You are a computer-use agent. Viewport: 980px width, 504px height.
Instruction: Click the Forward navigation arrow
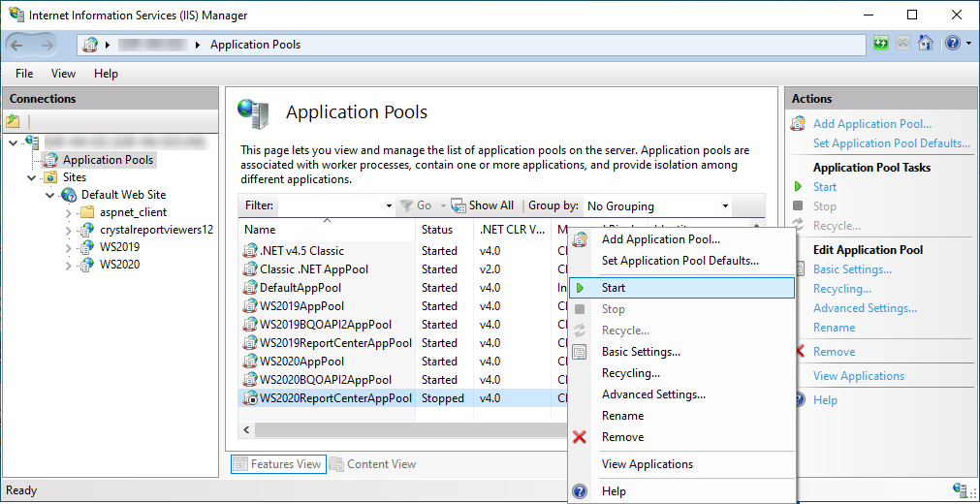point(47,45)
